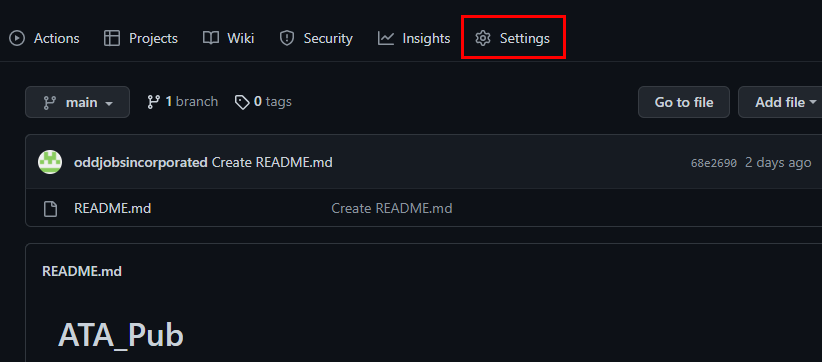This screenshot has height=362, width=822.
Task: Open the README.md file link
Action: [x=113, y=209]
